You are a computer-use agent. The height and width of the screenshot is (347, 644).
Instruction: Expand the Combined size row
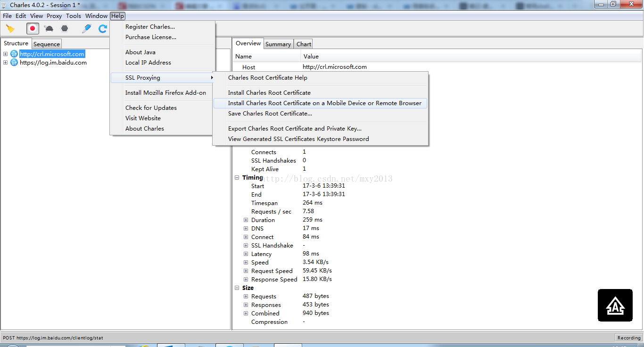pyautogui.click(x=246, y=314)
